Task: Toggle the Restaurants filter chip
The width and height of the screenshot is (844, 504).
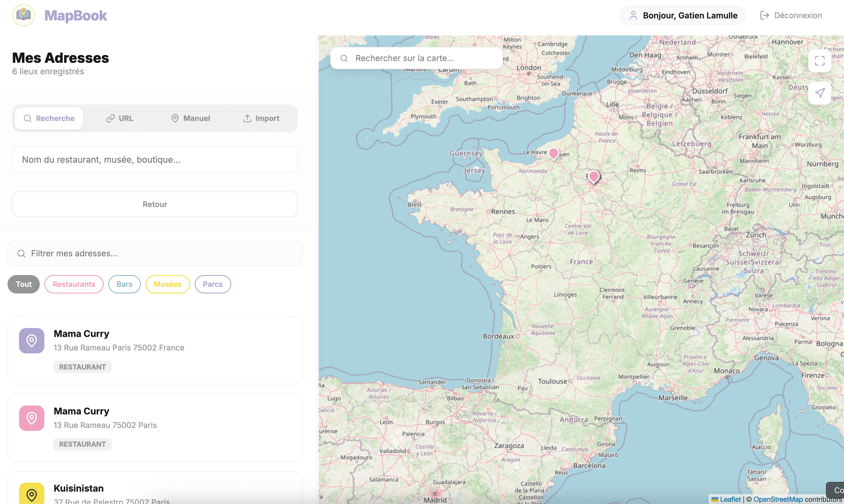Action: (74, 284)
